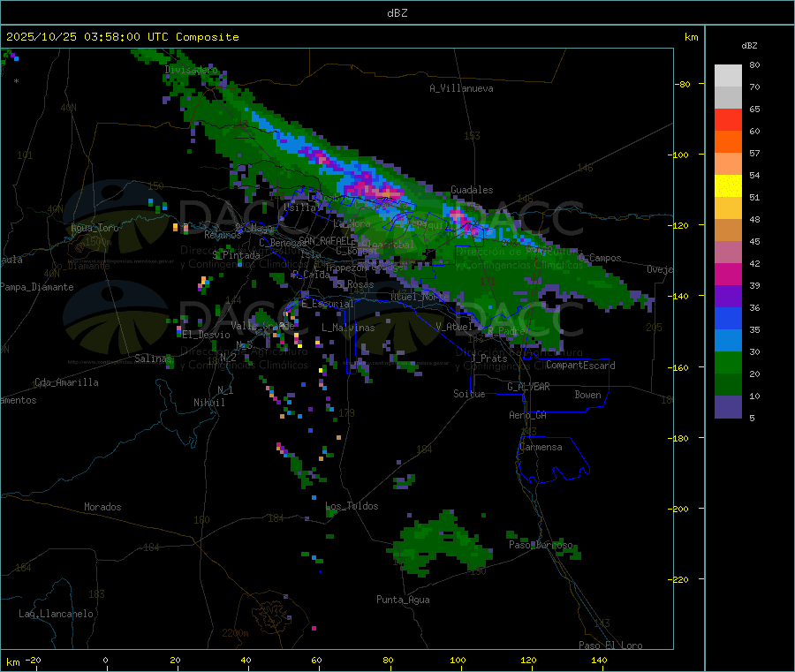Click the Atuel_Norte label

click(x=420, y=297)
